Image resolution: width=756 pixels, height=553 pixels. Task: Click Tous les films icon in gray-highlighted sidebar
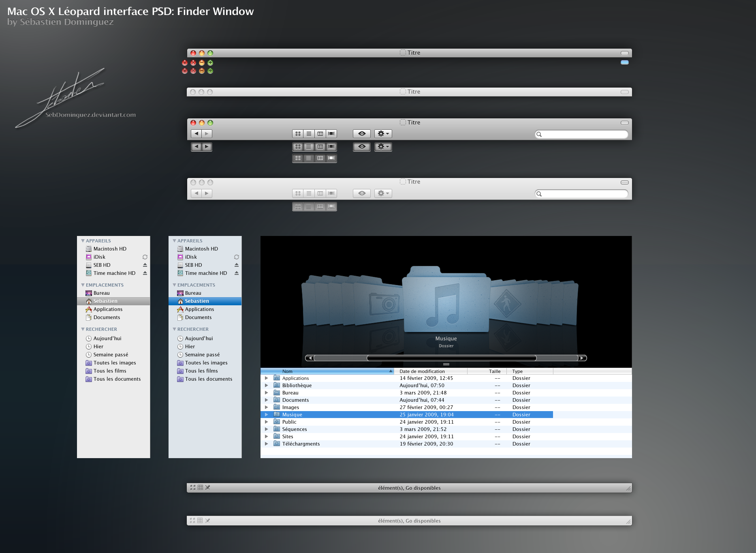pyautogui.click(x=89, y=371)
